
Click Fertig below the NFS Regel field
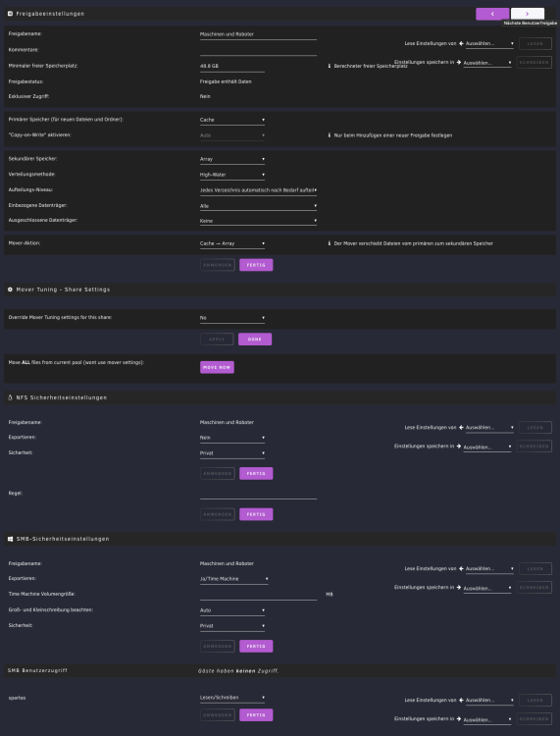pos(256,514)
